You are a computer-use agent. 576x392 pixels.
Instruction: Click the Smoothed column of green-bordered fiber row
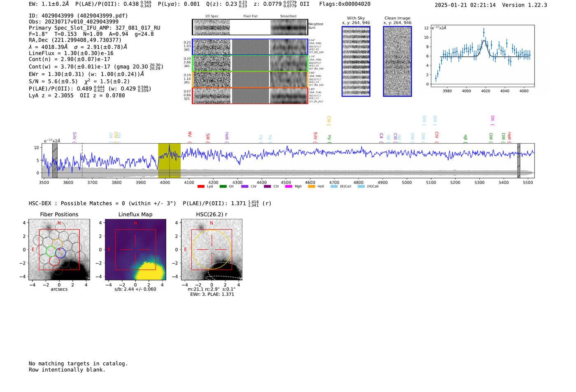(x=288, y=63)
